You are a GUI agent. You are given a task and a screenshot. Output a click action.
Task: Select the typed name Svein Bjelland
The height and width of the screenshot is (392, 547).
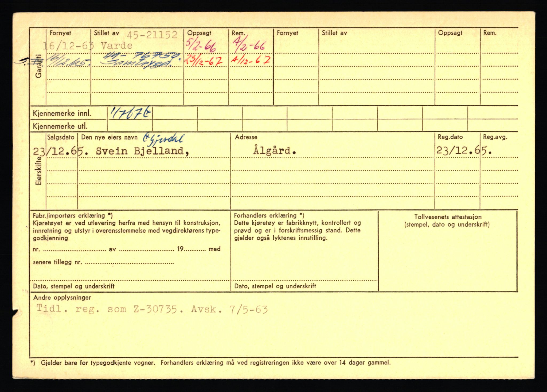point(140,151)
